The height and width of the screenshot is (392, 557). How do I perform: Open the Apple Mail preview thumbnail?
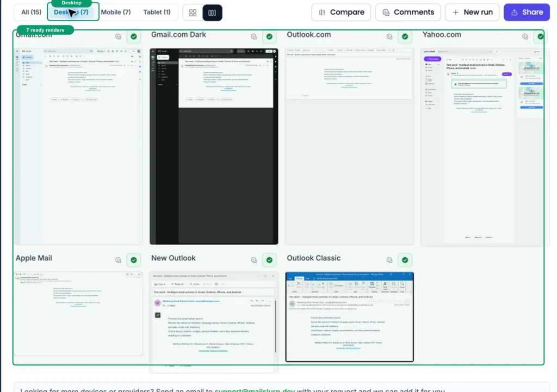(78, 314)
